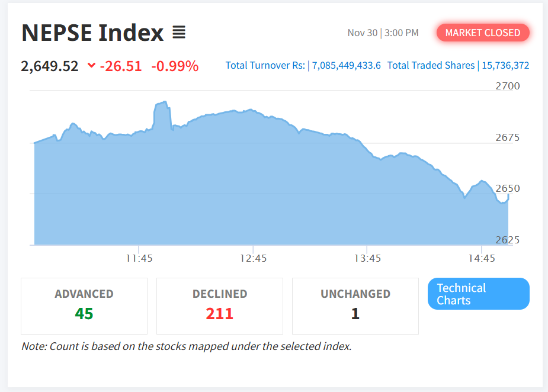This screenshot has width=548, height=392.
Task: Click the 2700 y-axis label
Action: point(507,86)
